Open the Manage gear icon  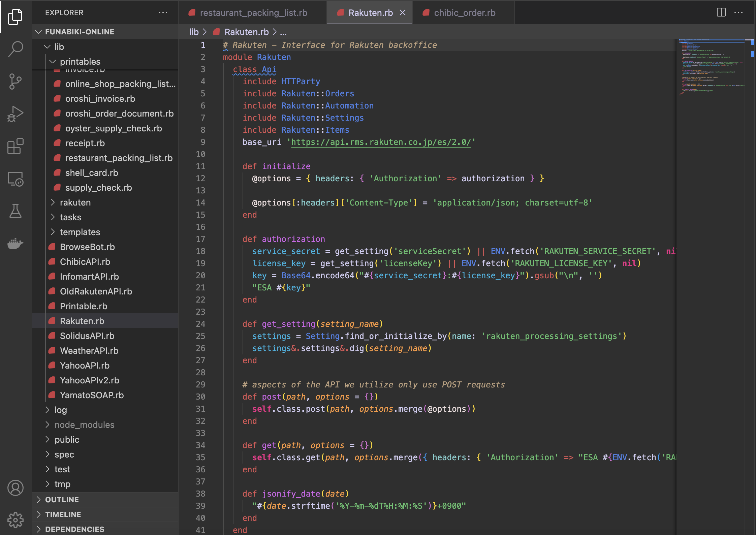tap(15, 520)
